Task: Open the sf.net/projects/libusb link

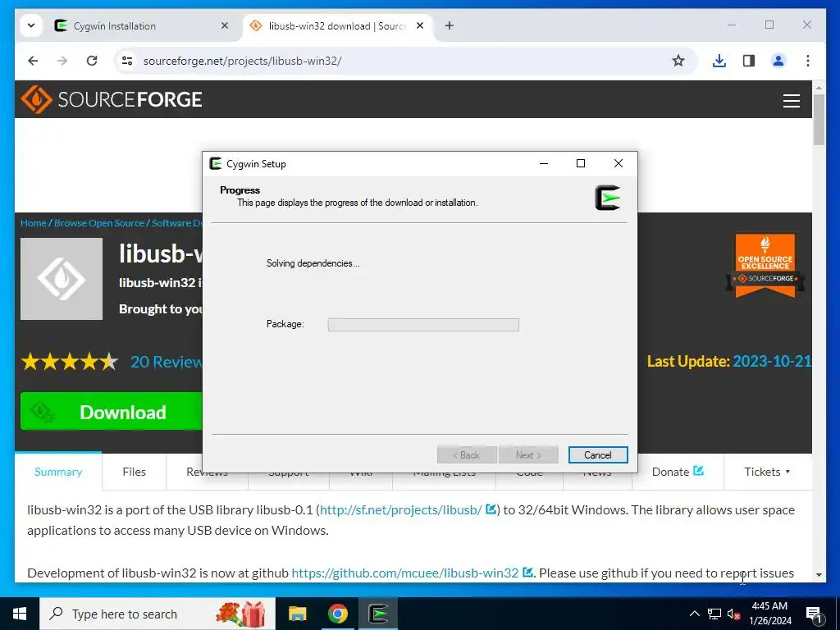Action: point(401,509)
